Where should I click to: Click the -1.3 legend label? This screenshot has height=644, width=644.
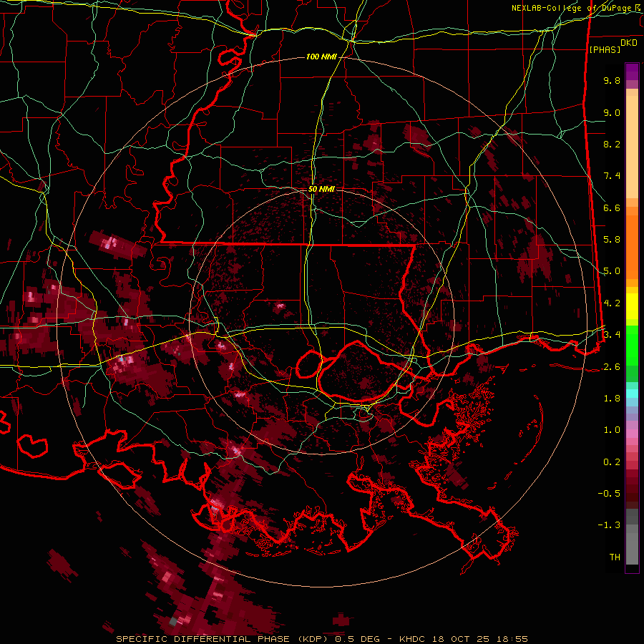click(x=609, y=525)
